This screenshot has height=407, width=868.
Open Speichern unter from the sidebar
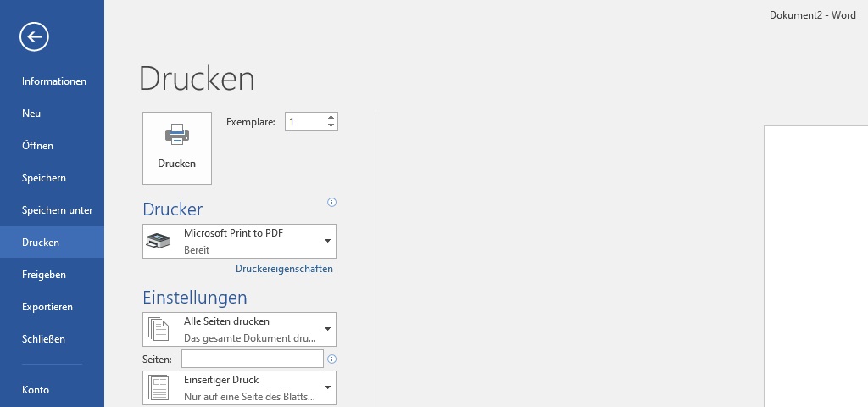[x=57, y=210]
